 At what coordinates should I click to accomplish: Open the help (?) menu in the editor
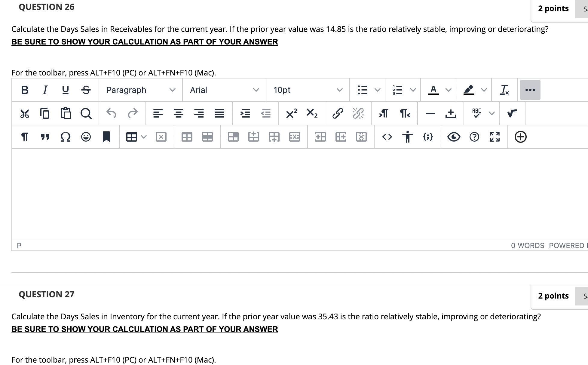(474, 137)
